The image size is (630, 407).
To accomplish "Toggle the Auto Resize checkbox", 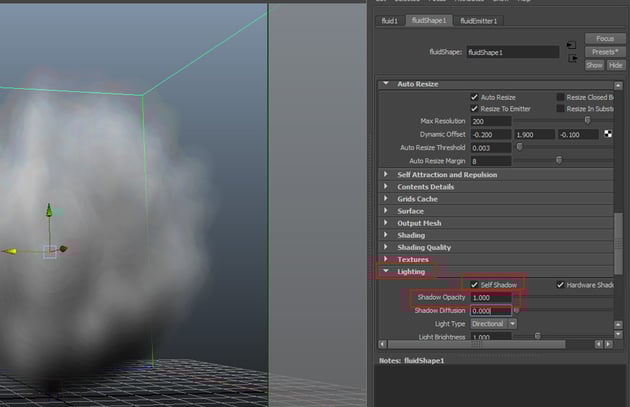I will tap(474, 97).
